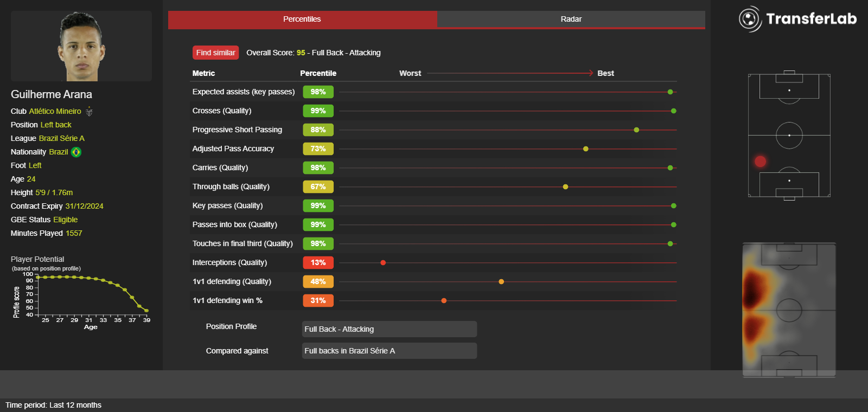The image size is (868, 412).
Task: Select the Guilherme Arana name heading
Action: pos(52,94)
